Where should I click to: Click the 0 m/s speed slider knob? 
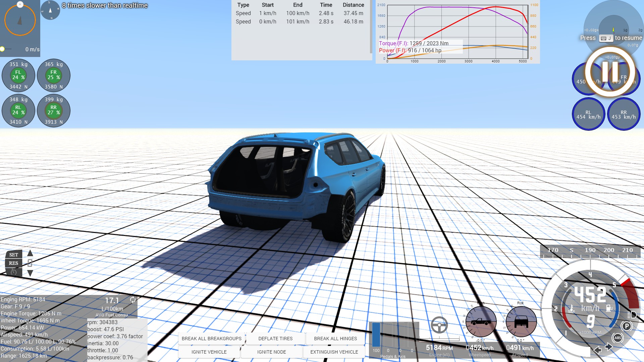(x=2, y=49)
